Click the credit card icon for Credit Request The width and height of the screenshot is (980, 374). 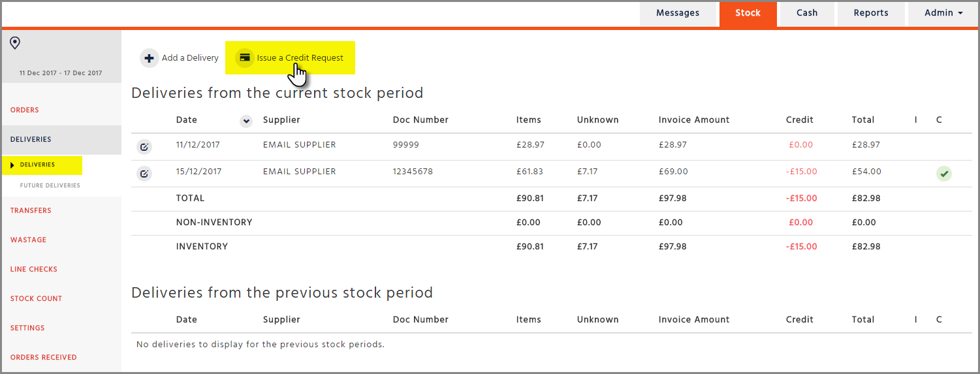click(x=245, y=58)
